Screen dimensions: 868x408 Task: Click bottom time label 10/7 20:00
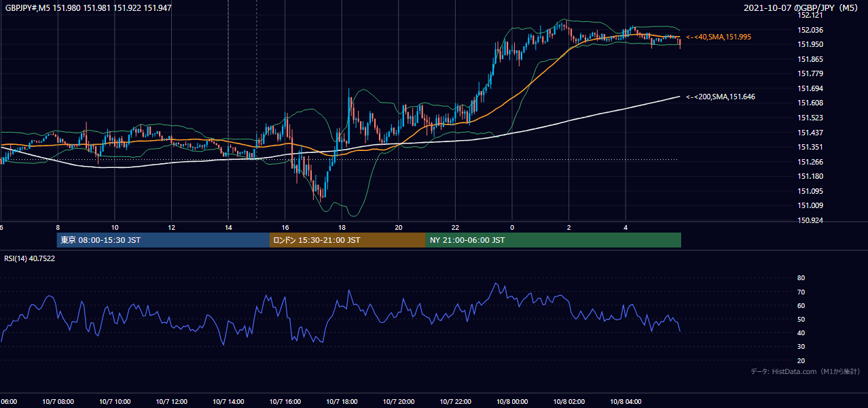[399, 402]
